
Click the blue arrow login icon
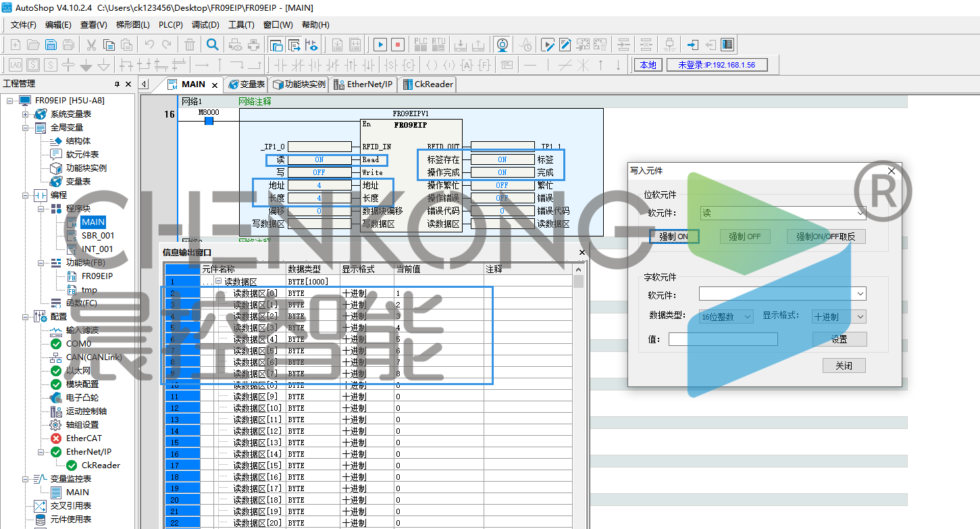[692, 45]
